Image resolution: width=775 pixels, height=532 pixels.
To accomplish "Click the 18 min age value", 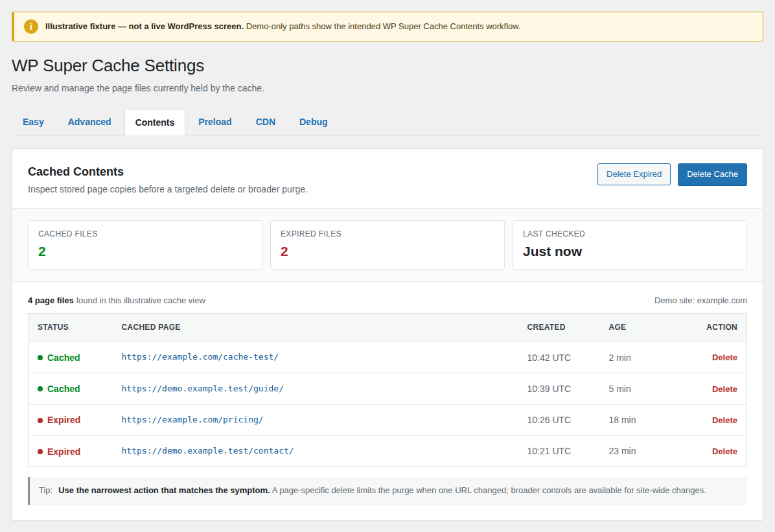I will [622, 421].
